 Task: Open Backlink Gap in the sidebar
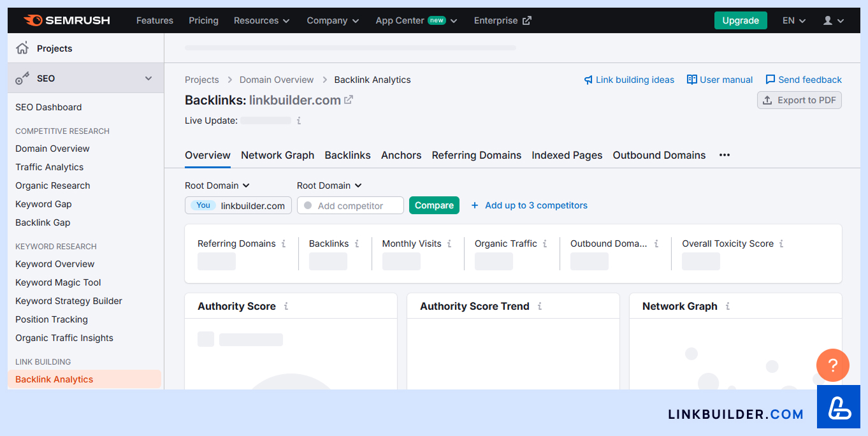tap(43, 222)
